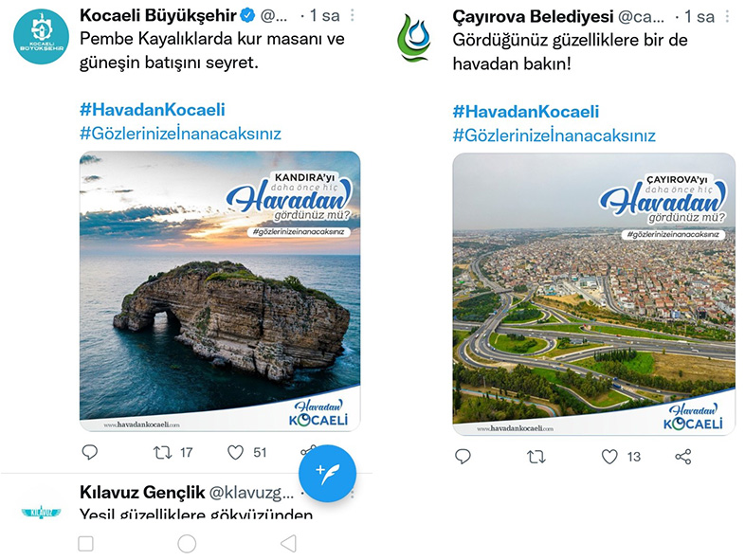Share the Çayırova Belediyesi tweet
The image size is (745, 560).
683,457
